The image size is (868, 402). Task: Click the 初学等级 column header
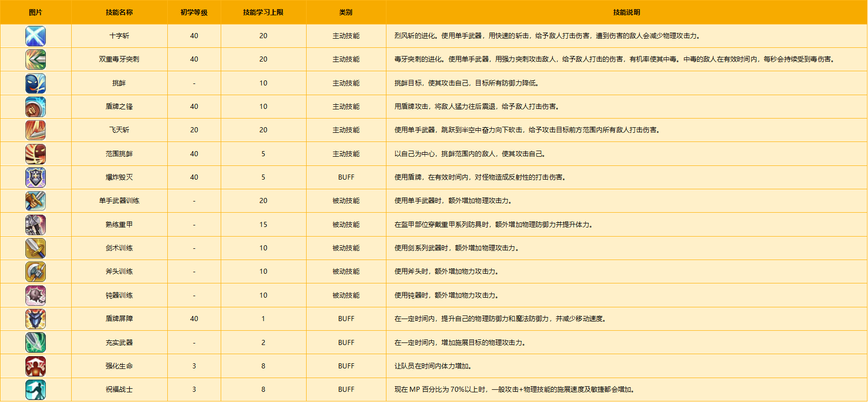194,12
